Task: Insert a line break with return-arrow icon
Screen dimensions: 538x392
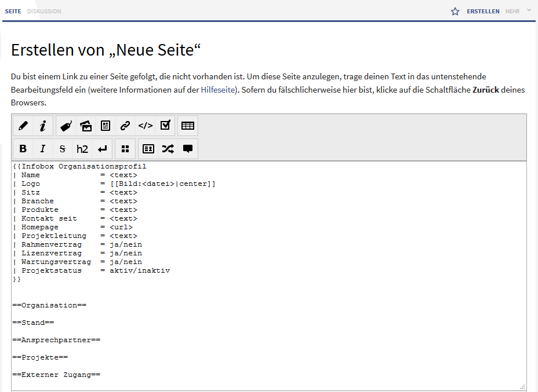Action: [102, 149]
